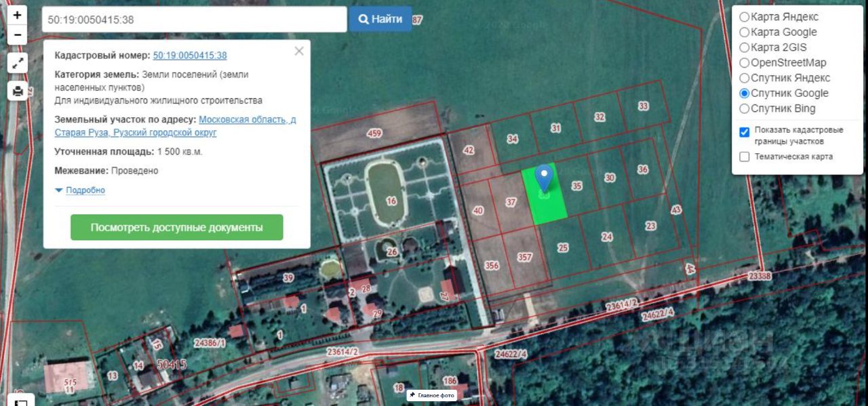Click parcel number 23 on map

pos(651,226)
